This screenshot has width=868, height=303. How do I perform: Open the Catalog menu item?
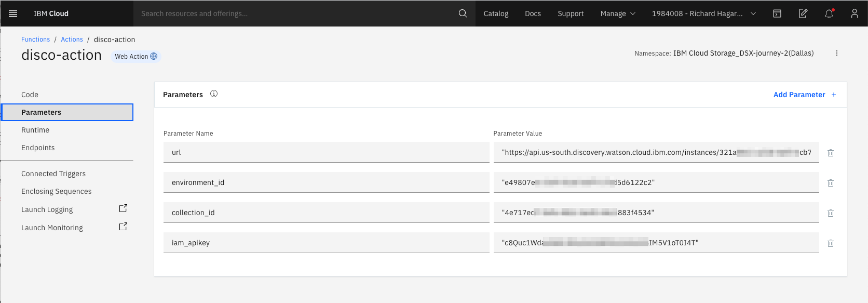click(496, 14)
